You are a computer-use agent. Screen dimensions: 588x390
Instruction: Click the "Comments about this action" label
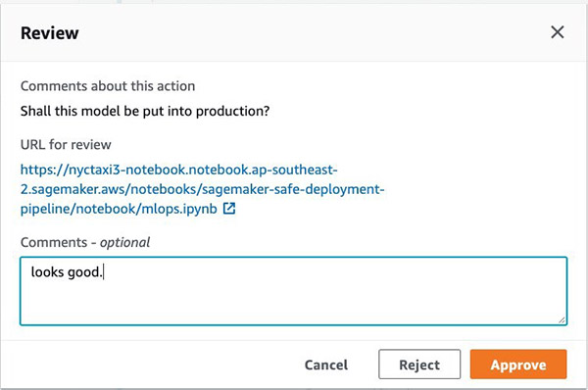[108, 86]
